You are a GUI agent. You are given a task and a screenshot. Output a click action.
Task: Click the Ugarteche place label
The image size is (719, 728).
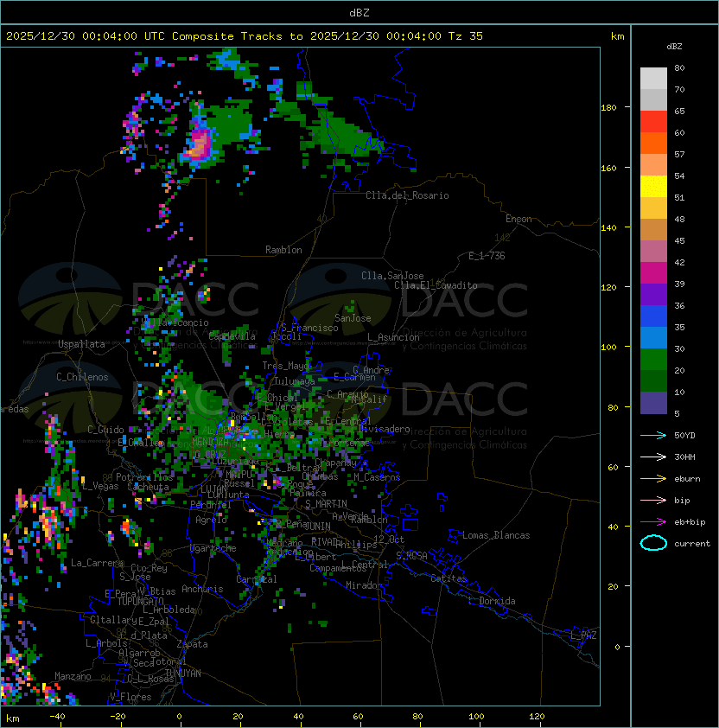coord(213,548)
